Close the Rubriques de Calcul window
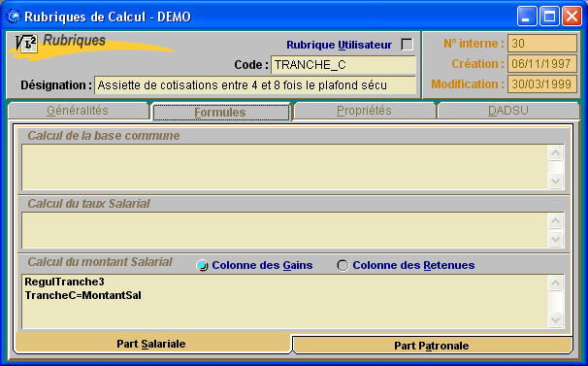Viewport: 588px width, 366px height. [572, 17]
